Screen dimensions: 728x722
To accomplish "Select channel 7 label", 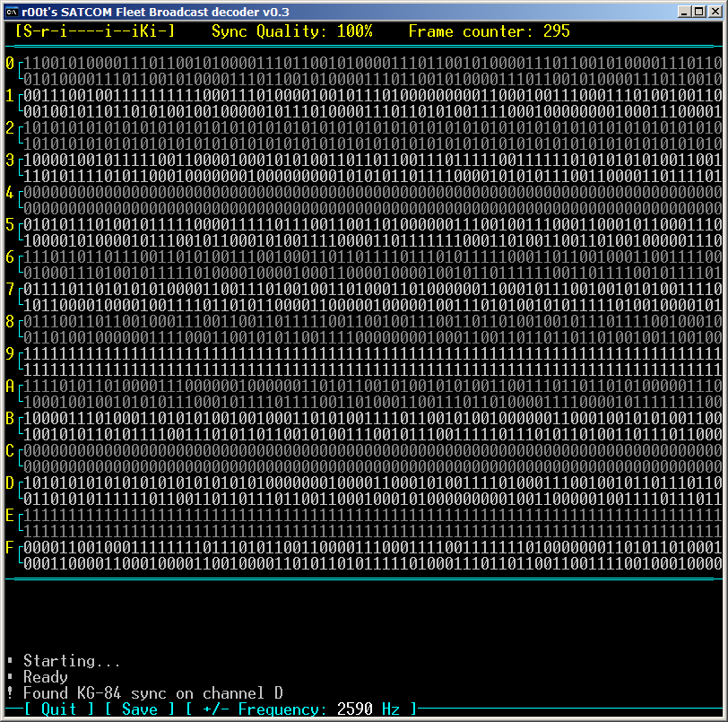I will (10, 290).
